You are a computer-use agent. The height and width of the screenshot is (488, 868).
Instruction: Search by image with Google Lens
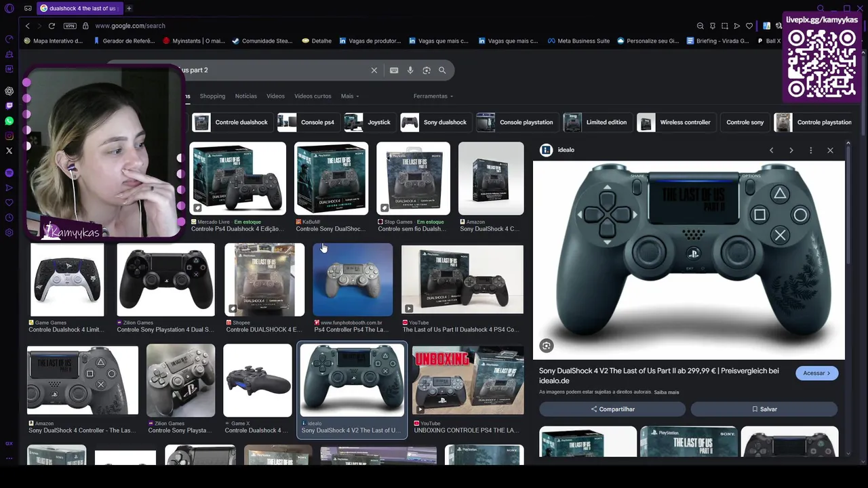(x=427, y=70)
